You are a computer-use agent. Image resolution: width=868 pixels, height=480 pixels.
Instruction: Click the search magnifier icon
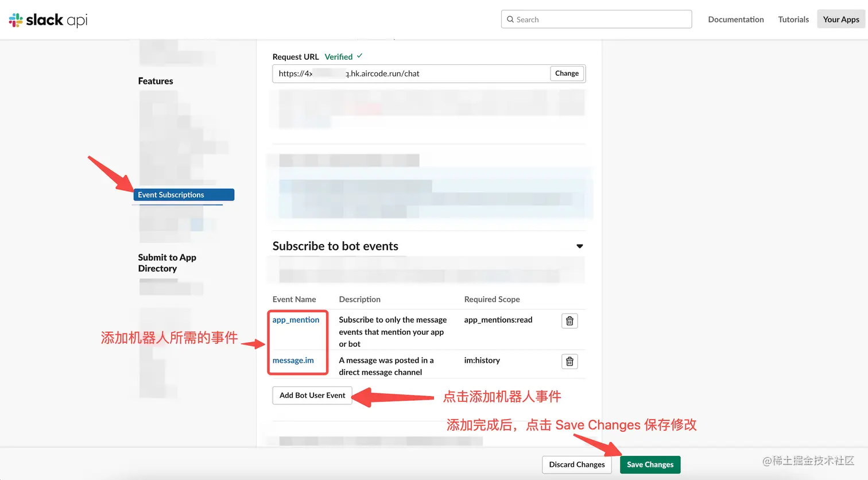tap(510, 20)
